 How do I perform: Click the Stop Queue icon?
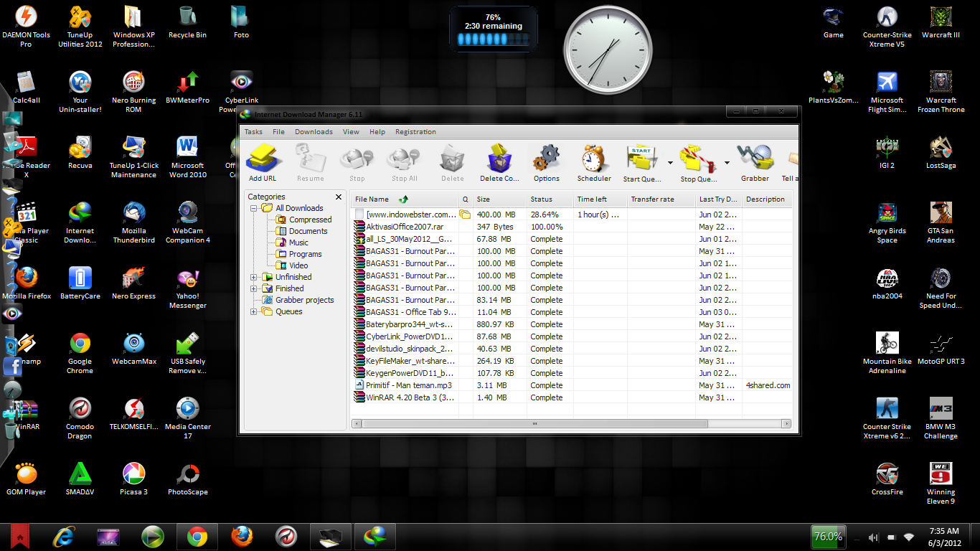coord(698,158)
